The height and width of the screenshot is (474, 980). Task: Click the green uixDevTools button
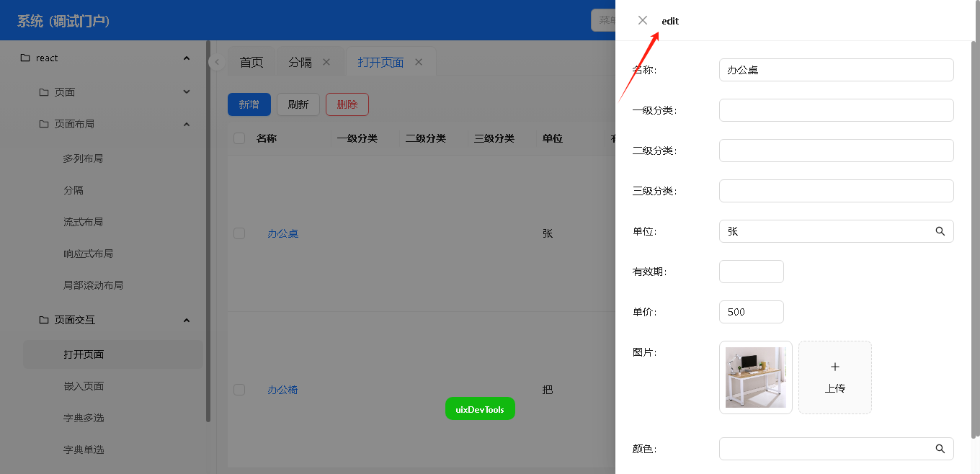pyautogui.click(x=480, y=408)
